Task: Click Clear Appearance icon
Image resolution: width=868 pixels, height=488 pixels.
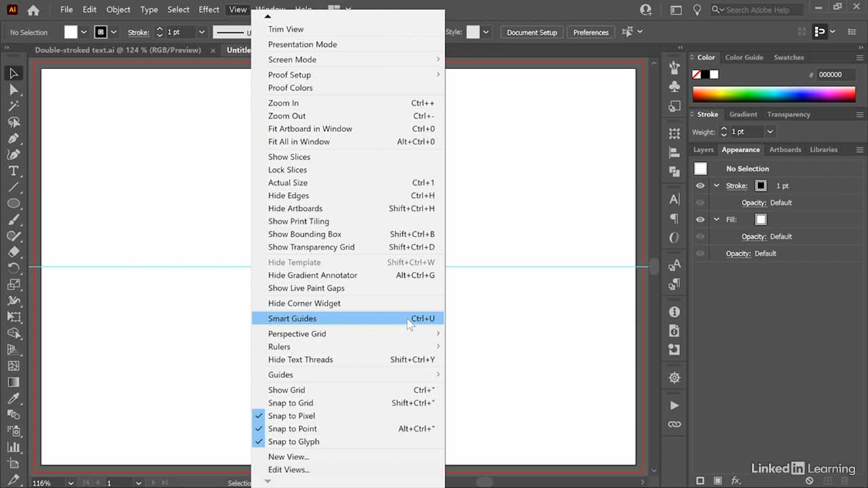Action: (809, 481)
